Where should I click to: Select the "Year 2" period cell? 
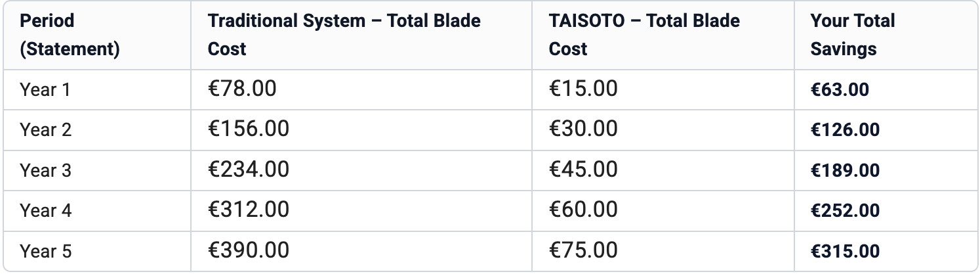[45, 130]
